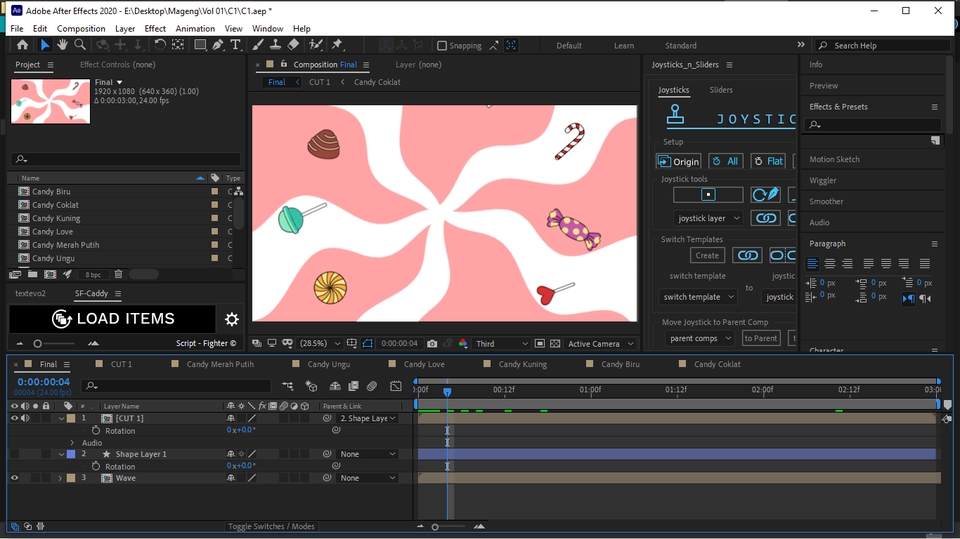The height and width of the screenshot is (539, 960).
Task: Select the Selection arrow tool
Action: tap(45, 45)
